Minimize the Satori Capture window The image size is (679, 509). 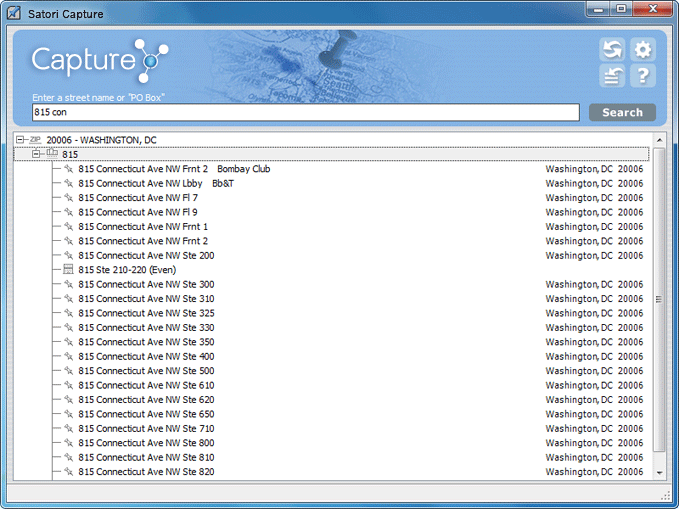598,9
